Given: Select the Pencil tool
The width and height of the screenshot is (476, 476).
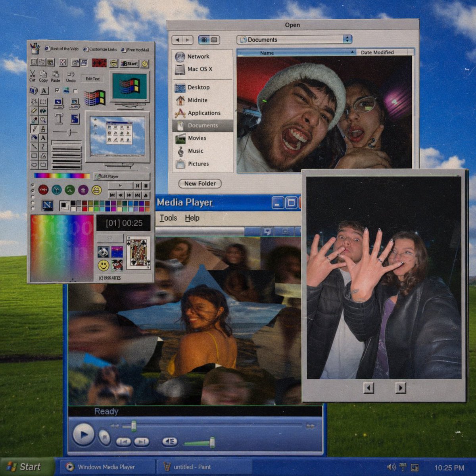Looking at the screenshot, I should point(34,129).
